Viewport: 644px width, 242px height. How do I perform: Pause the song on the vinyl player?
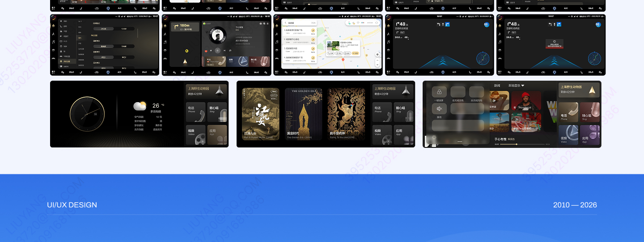pyautogui.click(x=217, y=51)
